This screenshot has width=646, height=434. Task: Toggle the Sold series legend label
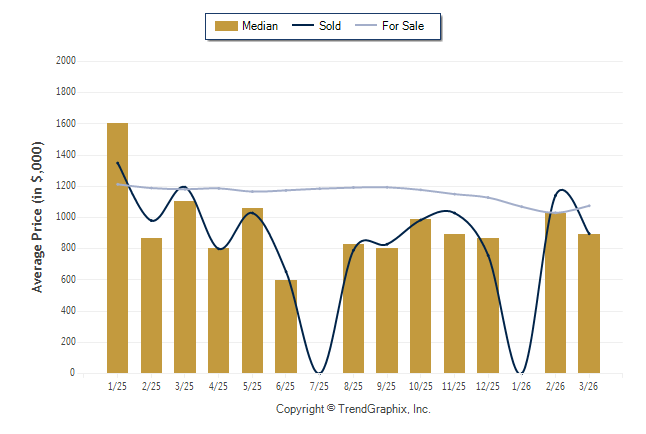coord(330,26)
